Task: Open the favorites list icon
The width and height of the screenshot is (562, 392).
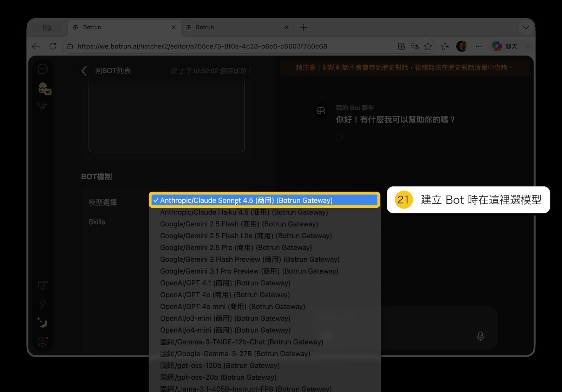Action: tap(445, 46)
